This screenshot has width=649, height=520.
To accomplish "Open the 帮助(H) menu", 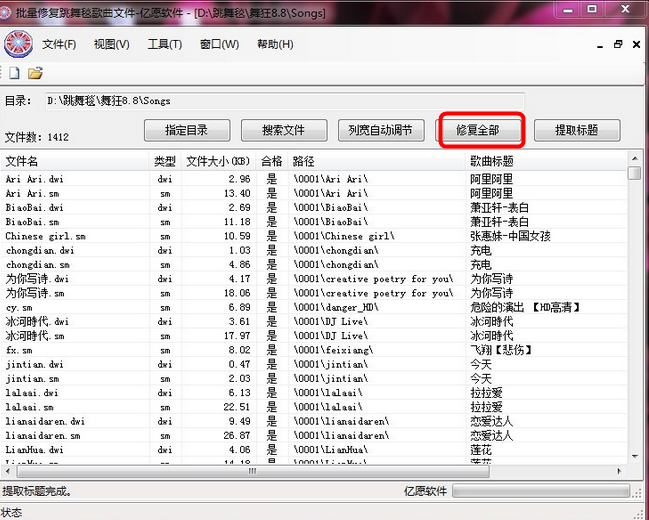I will [275, 44].
